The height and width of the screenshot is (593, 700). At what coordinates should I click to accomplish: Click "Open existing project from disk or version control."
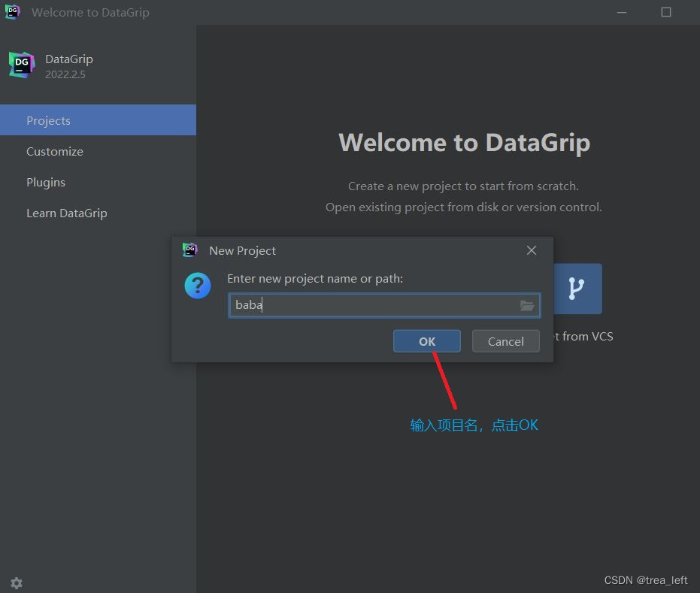[x=463, y=207]
